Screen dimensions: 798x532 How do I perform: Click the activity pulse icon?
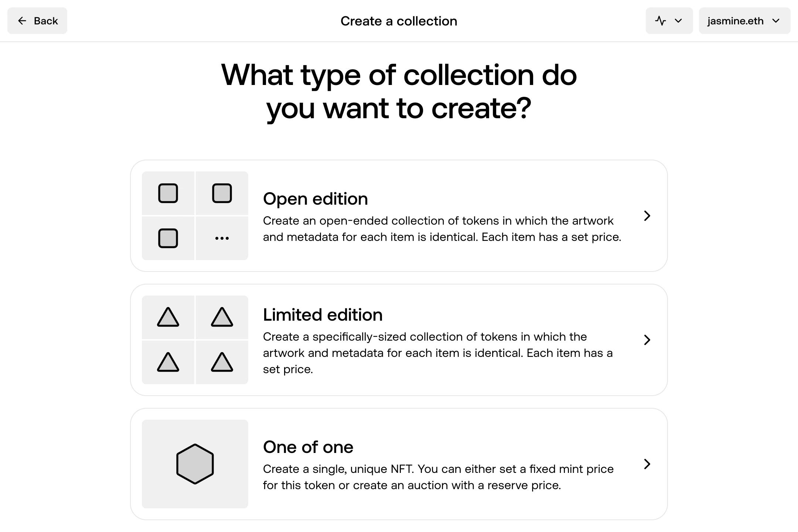661,21
